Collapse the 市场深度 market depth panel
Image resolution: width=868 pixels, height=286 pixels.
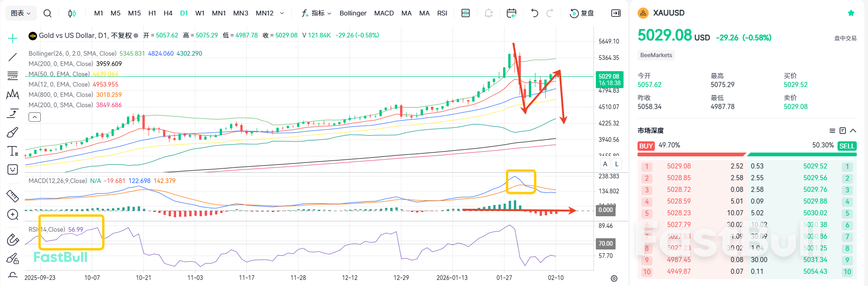point(853,131)
